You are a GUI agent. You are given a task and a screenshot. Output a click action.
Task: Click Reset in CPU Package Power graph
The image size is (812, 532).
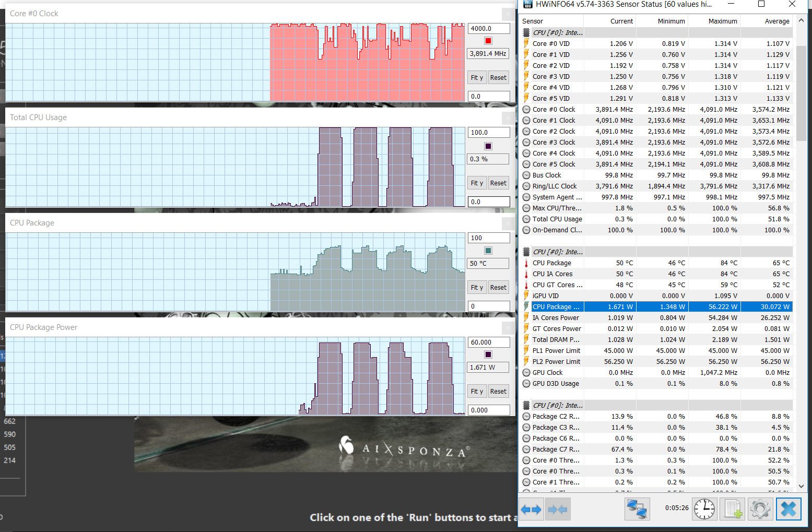coord(498,391)
